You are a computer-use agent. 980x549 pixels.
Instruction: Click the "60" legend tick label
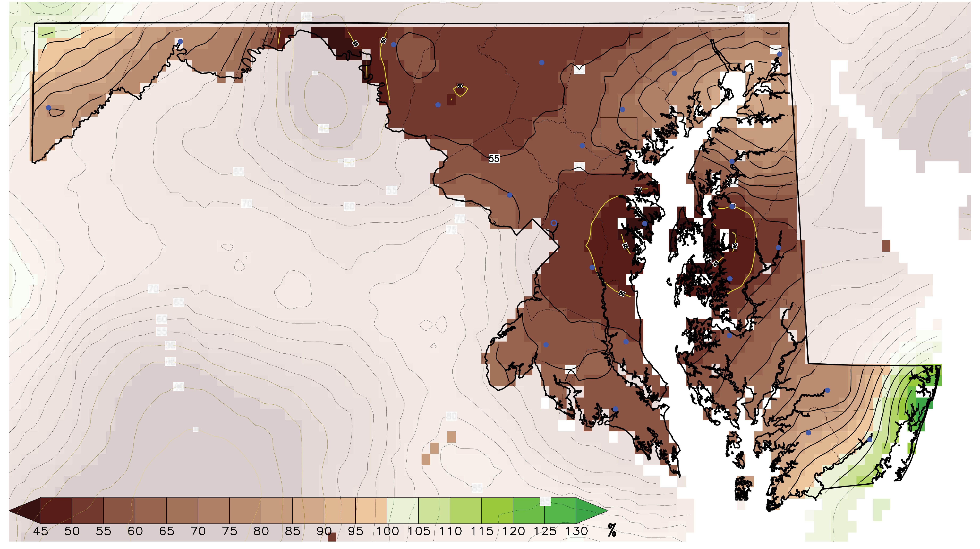click(x=135, y=531)
